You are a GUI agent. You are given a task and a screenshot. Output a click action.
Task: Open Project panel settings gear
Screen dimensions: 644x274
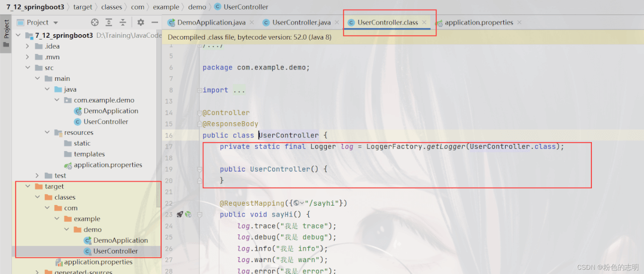coord(141,22)
